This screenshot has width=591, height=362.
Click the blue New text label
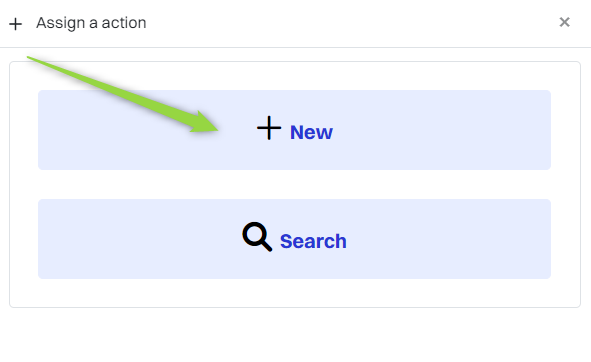[x=311, y=132]
